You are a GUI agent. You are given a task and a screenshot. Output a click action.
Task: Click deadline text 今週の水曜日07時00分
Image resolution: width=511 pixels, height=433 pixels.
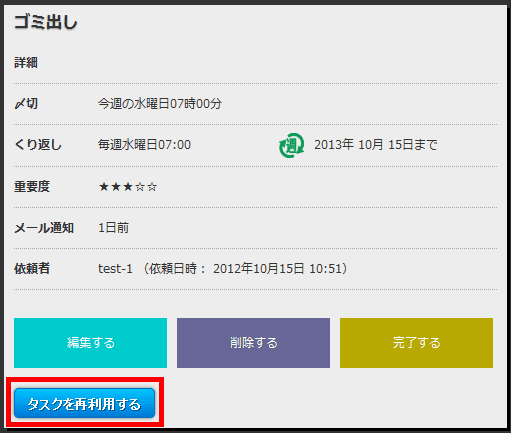click(160, 104)
